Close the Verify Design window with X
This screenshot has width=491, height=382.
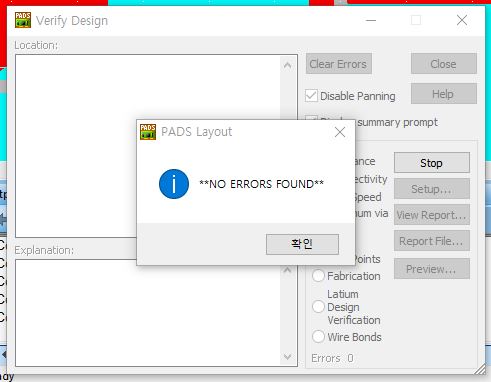click(x=462, y=20)
